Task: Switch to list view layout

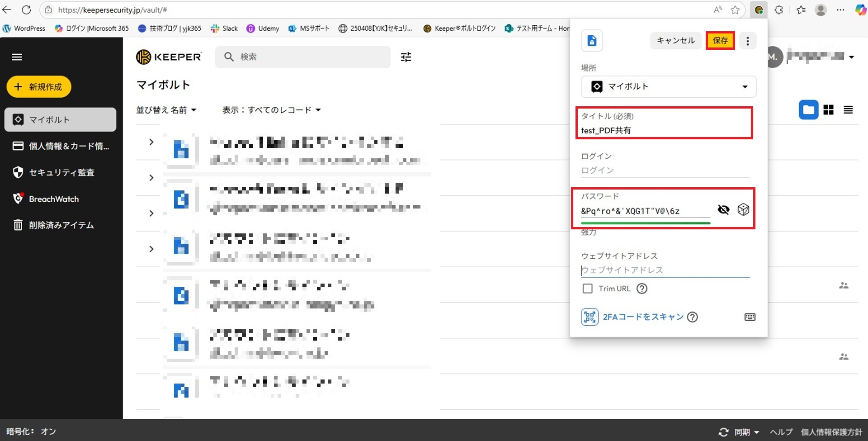Action: pyautogui.click(x=848, y=110)
